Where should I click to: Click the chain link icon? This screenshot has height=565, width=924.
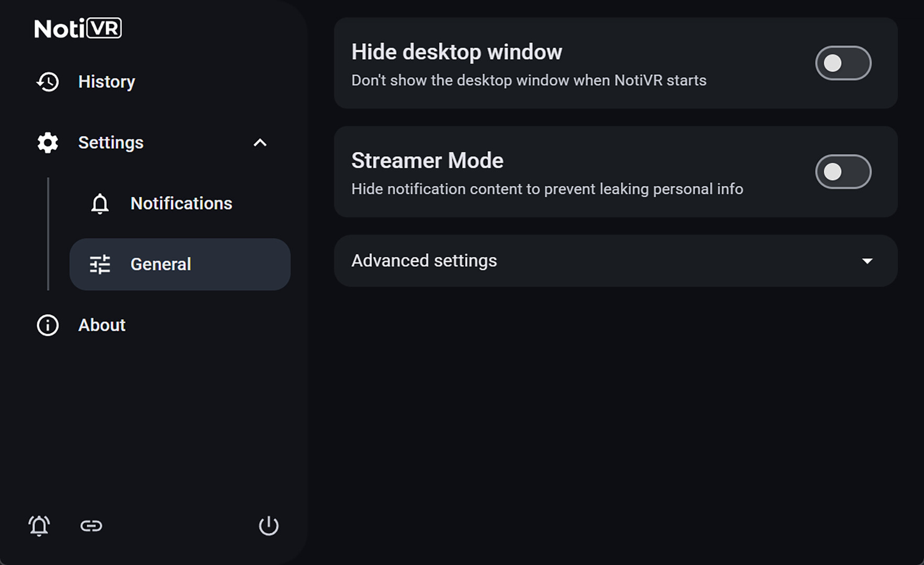tap(91, 526)
